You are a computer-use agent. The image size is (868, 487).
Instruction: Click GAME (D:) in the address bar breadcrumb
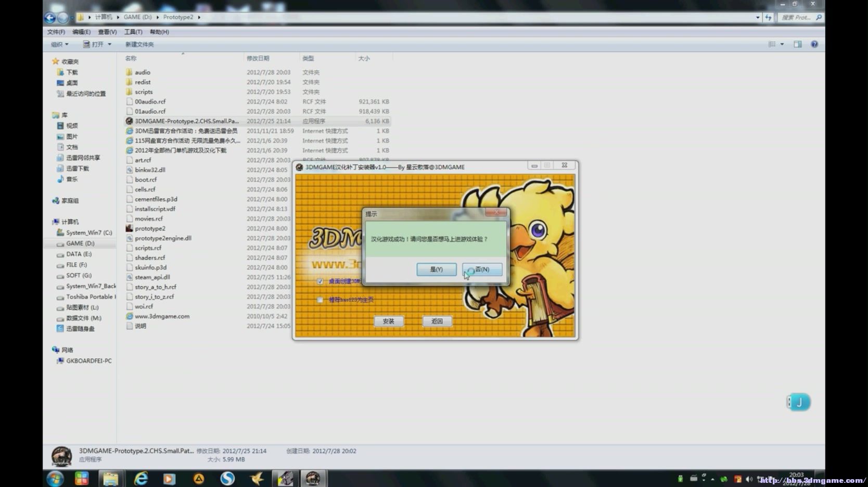137,17
